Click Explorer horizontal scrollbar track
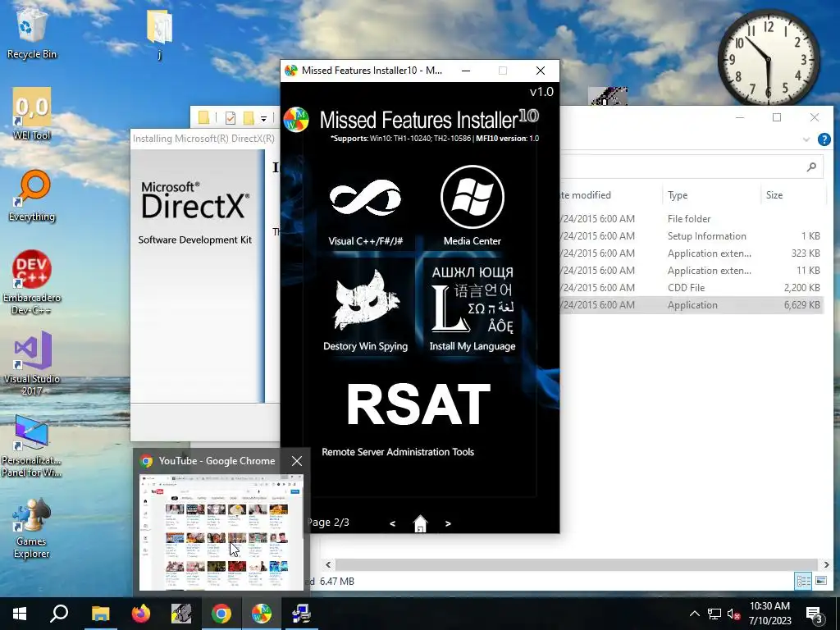The image size is (840, 630). [x=577, y=564]
